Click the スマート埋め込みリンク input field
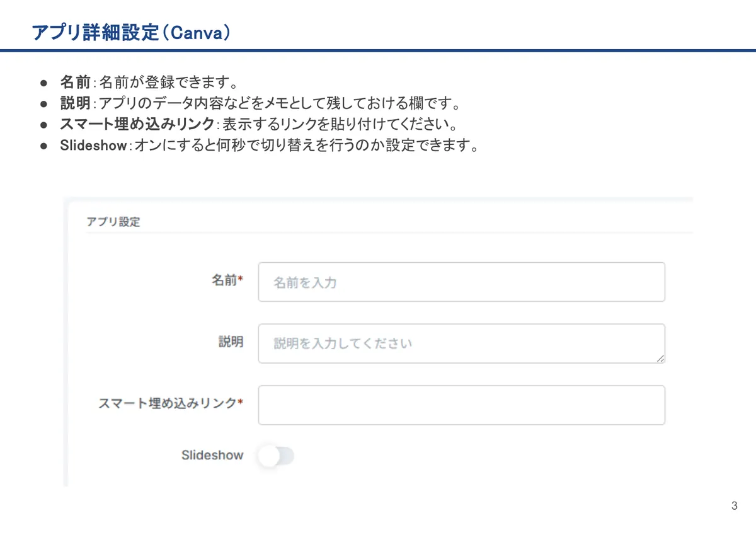Viewport: 756px width, 535px height. pyautogui.click(x=461, y=405)
